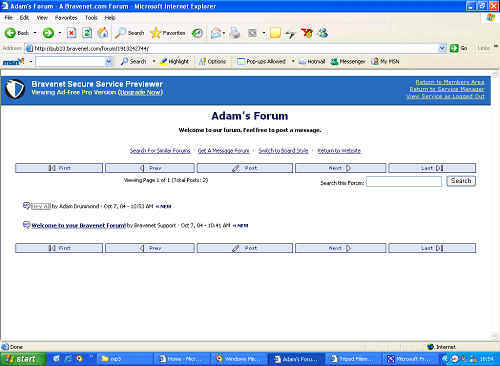The height and width of the screenshot is (366, 500).
Task: Expand the Address bar URL dropdown
Action: coord(442,48)
